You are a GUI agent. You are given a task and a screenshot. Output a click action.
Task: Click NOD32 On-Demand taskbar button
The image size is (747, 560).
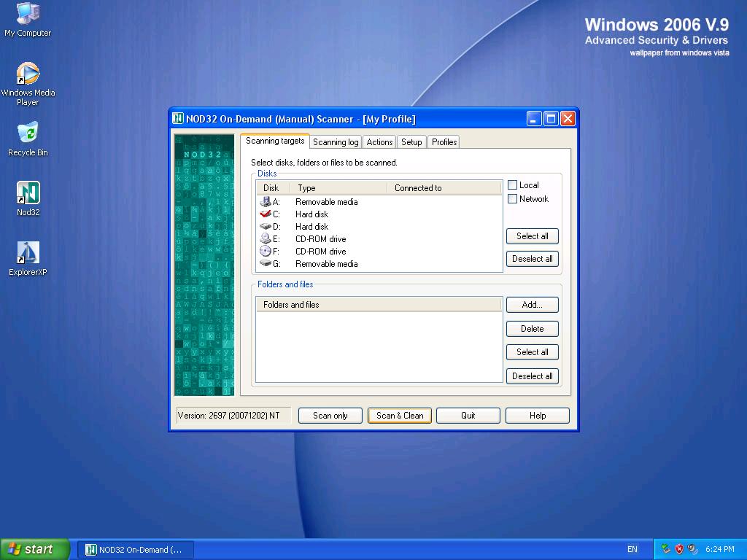[136, 550]
